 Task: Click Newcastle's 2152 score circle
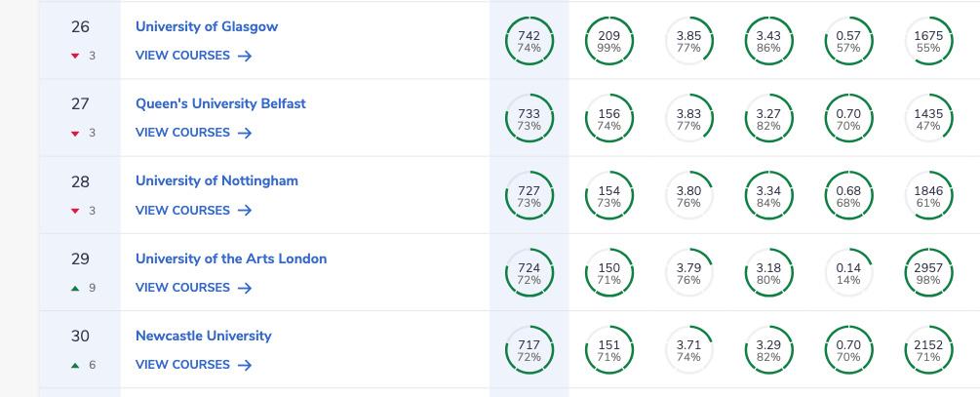pyautogui.click(x=928, y=350)
